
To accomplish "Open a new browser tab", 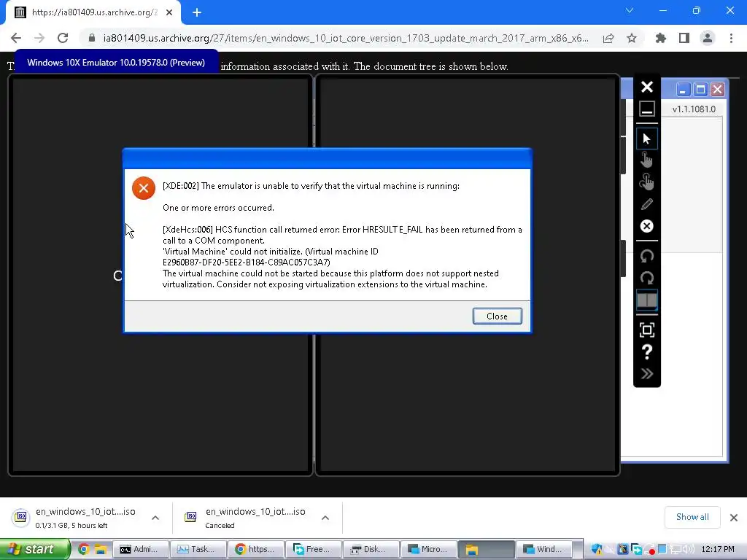I will pos(197,13).
